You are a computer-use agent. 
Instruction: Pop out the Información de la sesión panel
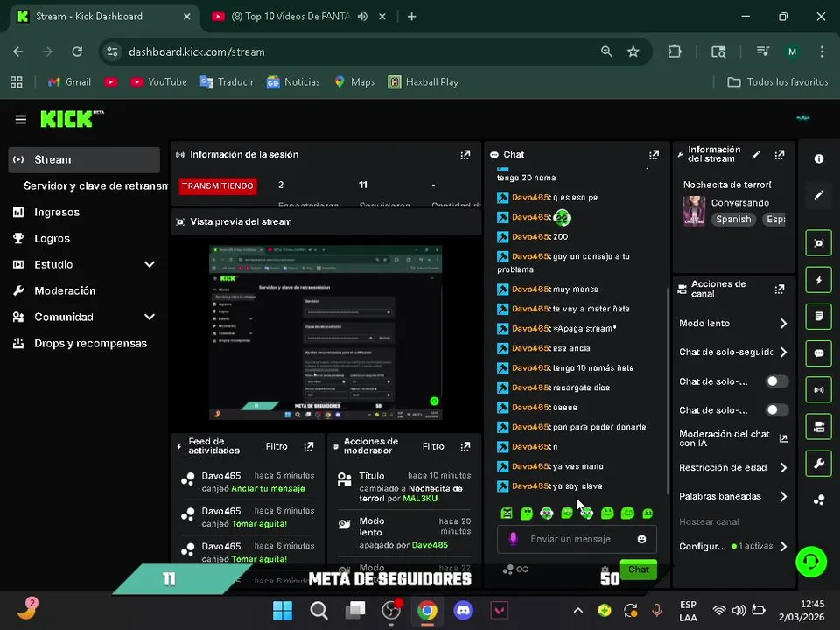[465, 155]
